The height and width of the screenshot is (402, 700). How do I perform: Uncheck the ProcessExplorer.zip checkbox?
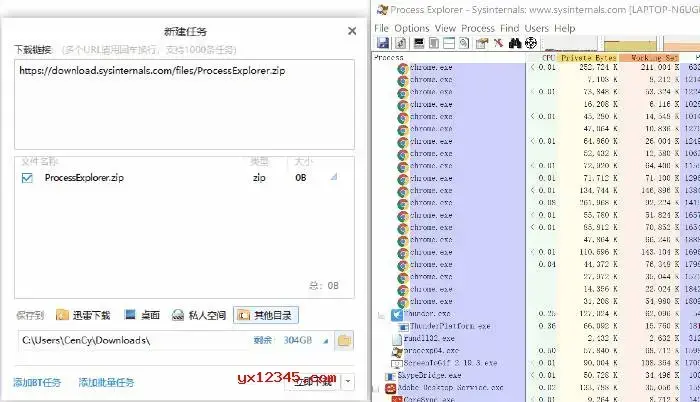click(x=27, y=178)
